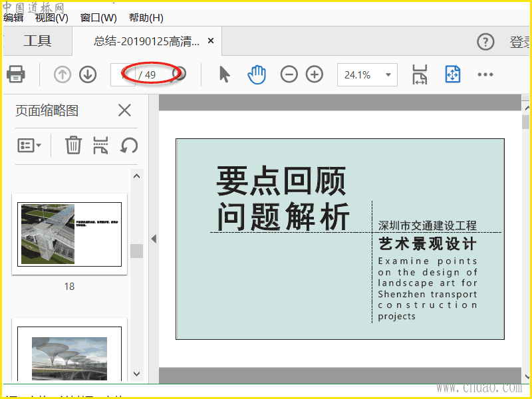
Task: Open thumbnail panel options dropdown
Action: point(30,145)
